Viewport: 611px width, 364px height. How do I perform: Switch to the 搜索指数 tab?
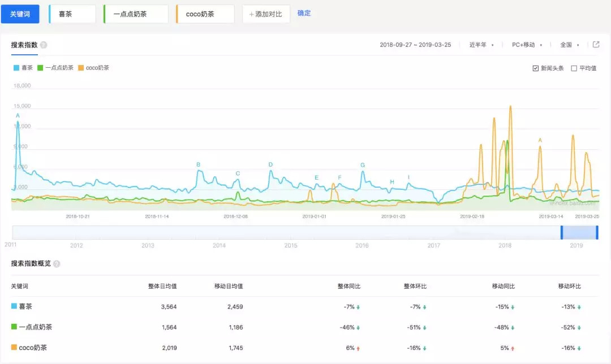(x=24, y=45)
